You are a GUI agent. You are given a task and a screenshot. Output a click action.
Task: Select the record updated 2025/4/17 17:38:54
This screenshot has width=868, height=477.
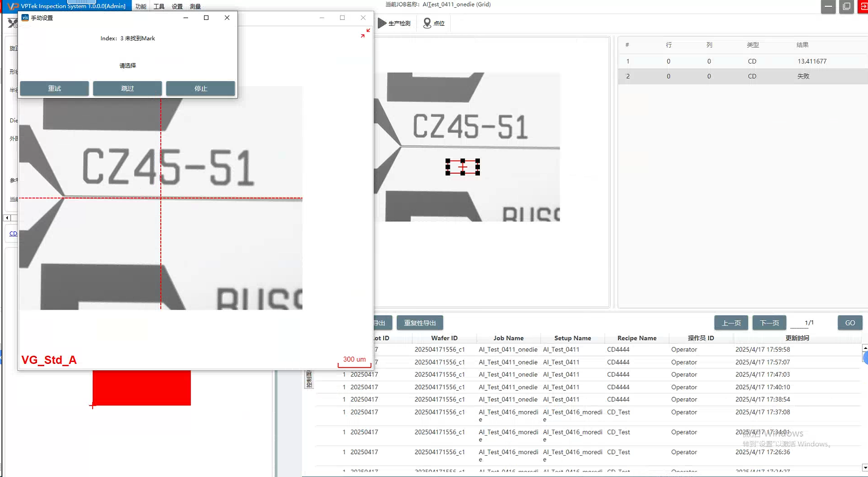point(588,399)
